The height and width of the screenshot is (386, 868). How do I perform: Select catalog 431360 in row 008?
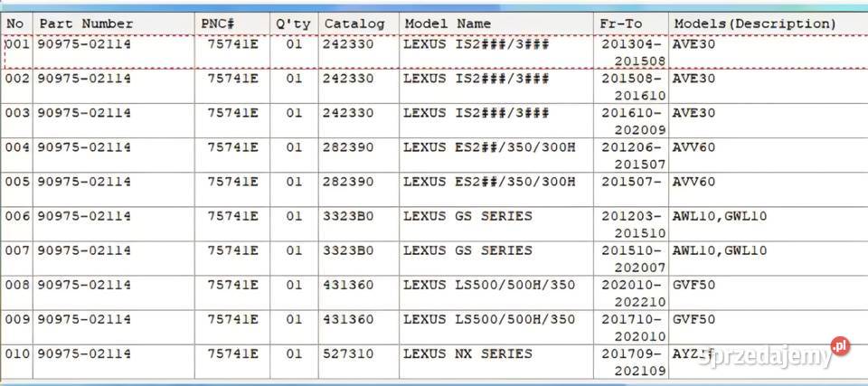pos(348,285)
